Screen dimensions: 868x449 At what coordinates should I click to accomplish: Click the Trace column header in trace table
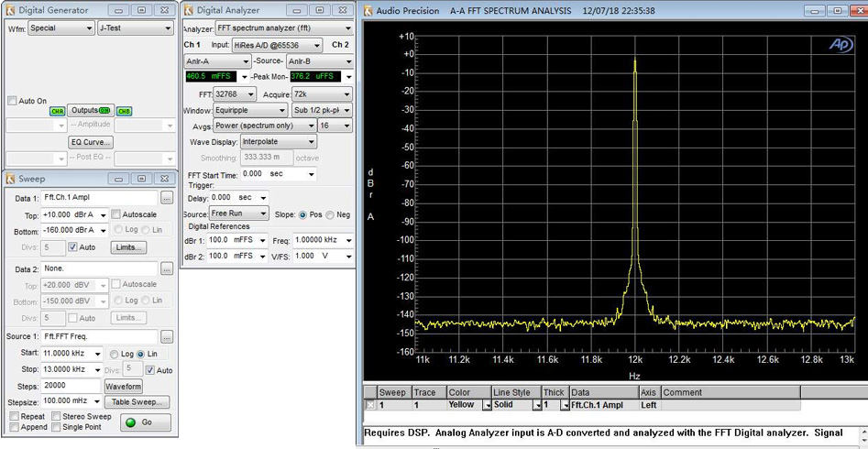[428, 392]
